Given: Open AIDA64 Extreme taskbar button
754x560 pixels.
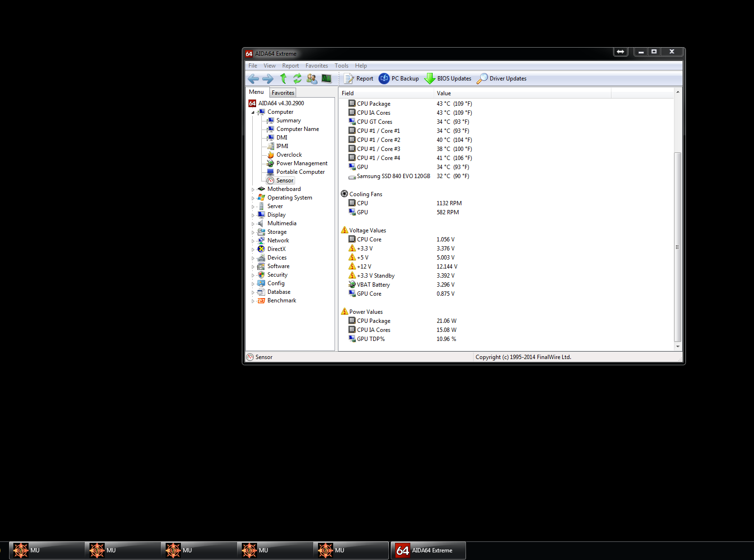Looking at the screenshot, I should (x=428, y=550).
